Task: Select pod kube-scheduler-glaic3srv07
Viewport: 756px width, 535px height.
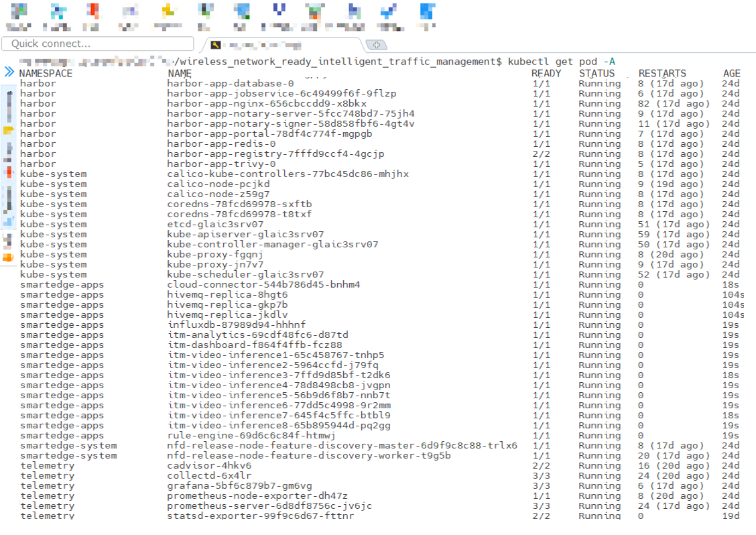Action: 245,274
